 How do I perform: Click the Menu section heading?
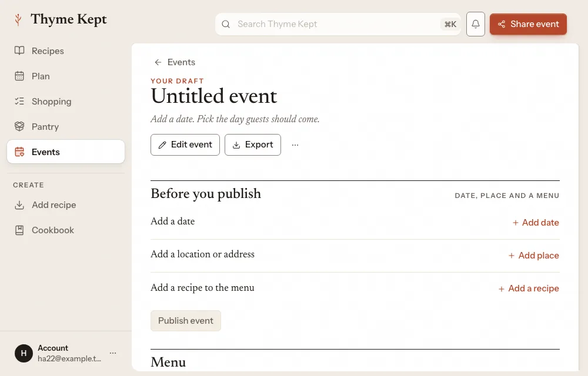click(168, 362)
